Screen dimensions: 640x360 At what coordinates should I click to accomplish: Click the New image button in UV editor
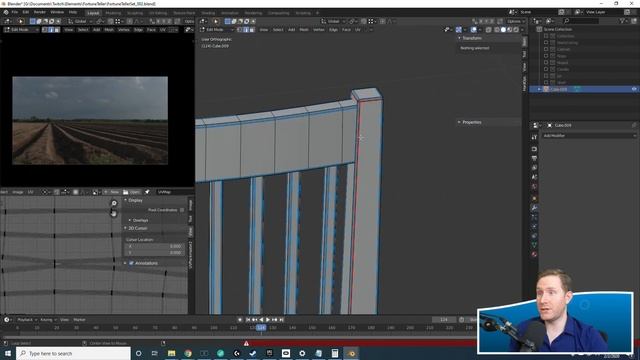(x=112, y=192)
